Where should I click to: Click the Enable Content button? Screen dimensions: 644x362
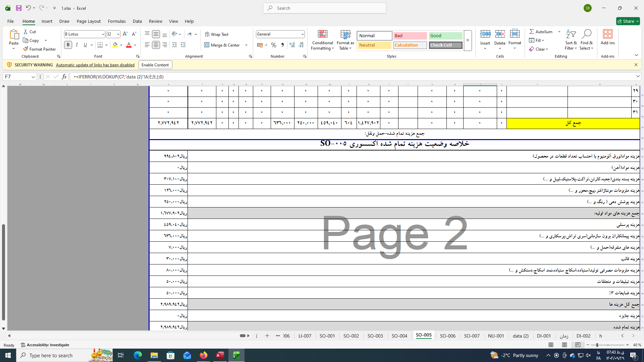(x=155, y=65)
